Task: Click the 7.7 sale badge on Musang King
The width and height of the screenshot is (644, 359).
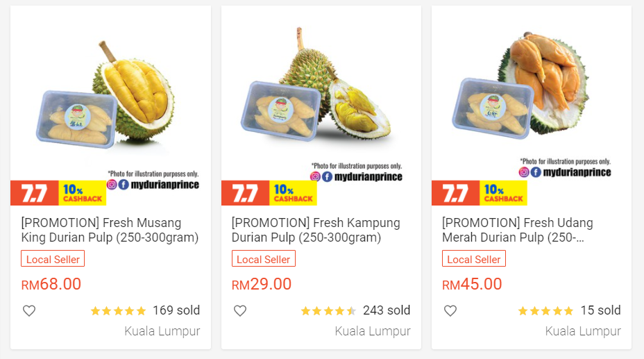Action: coord(34,193)
